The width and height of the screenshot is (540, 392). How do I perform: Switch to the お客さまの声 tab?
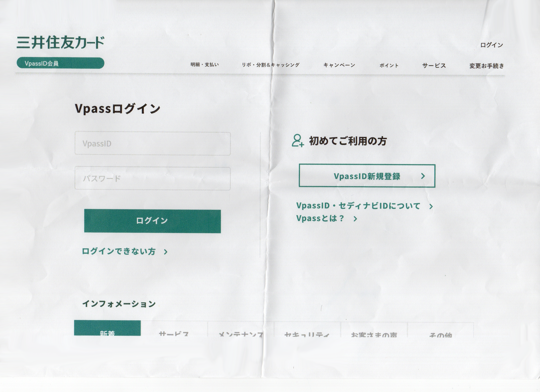(374, 330)
